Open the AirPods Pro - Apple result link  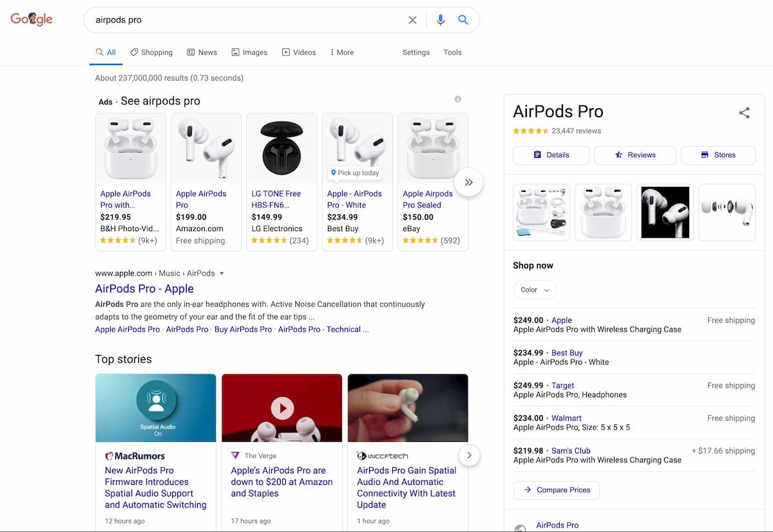pyautogui.click(x=144, y=289)
